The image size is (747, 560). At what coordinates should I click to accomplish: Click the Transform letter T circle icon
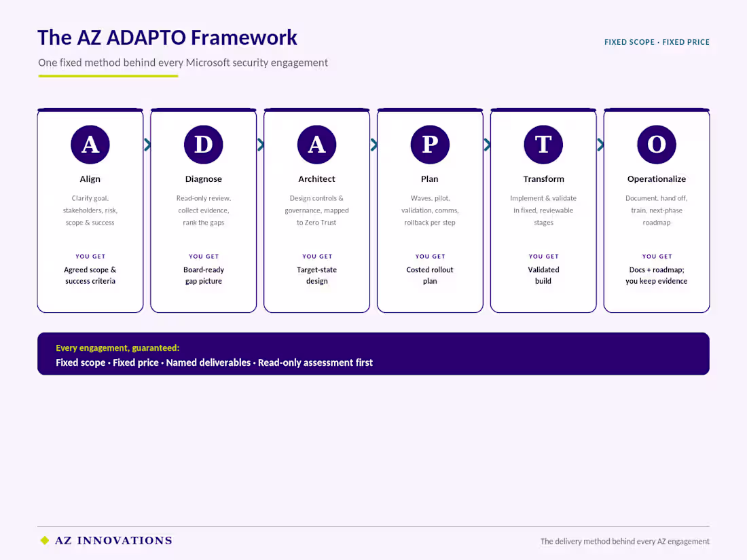[x=543, y=145]
